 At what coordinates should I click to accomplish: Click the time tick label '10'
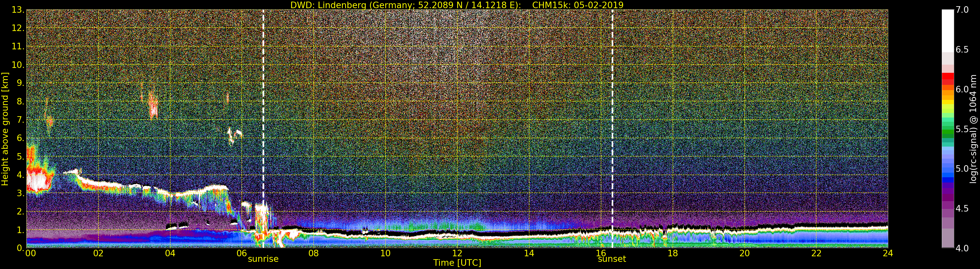pos(385,253)
